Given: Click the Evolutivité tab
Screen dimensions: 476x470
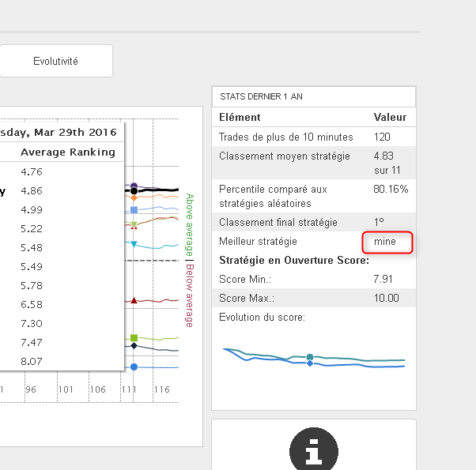Looking at the screenshot, I should tap(55, 61).
